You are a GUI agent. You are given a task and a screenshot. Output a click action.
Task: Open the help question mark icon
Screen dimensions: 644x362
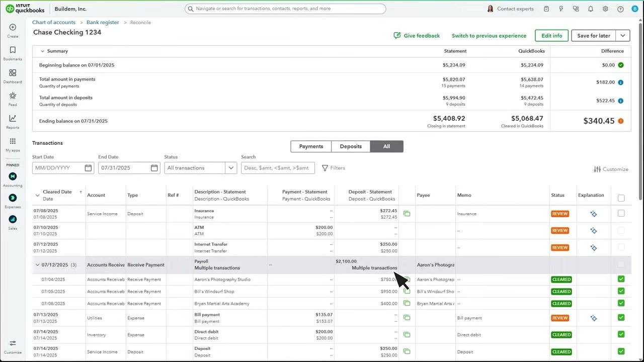point(620,9)
